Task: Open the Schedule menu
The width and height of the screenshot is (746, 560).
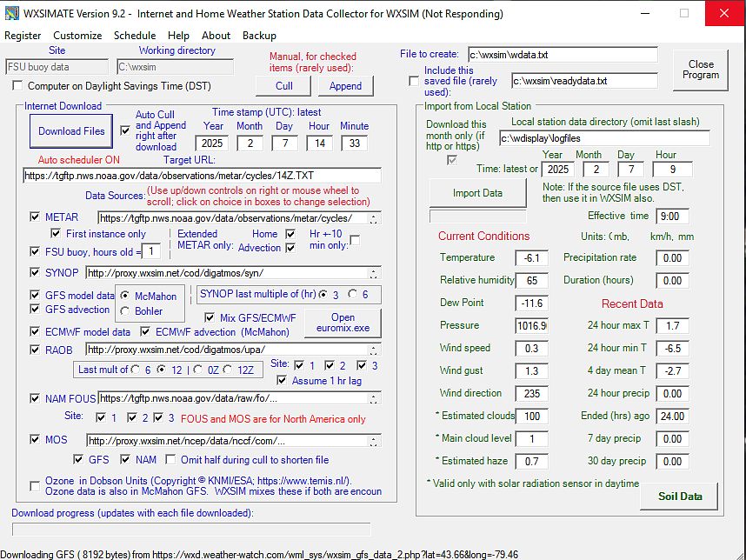Action: pos(135,36)
